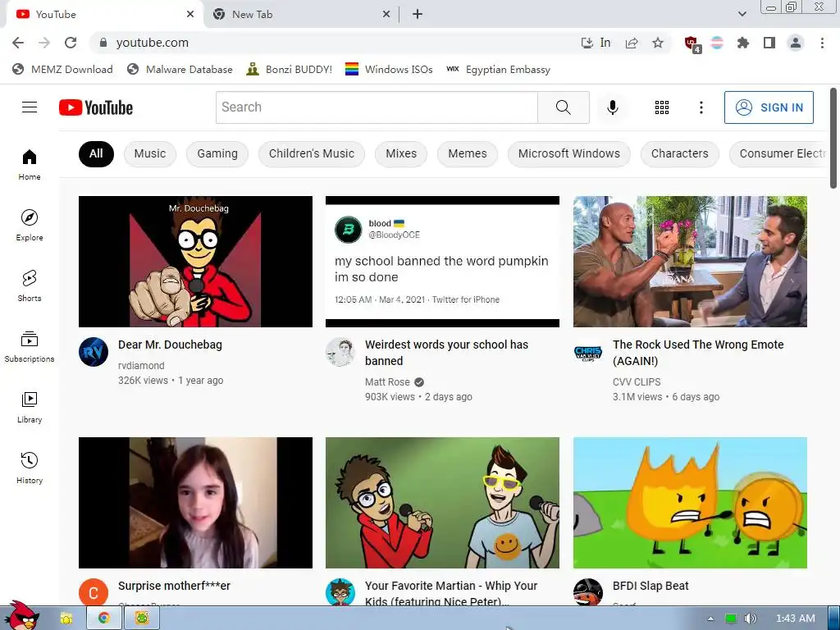Image resolution: width=840 pixels, height=630 pixels.
Task: Open YouTube settings three-dot menu
Action: pos(701,107)
